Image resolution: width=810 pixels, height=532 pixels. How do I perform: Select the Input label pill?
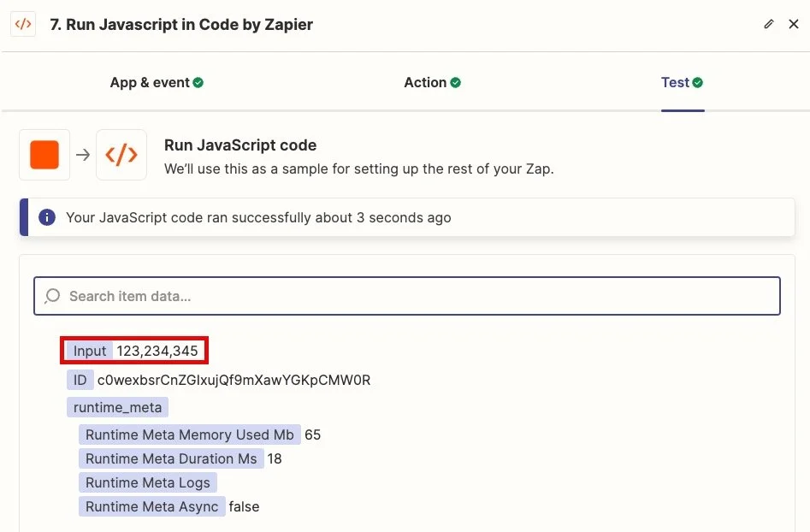click(89, 351)
